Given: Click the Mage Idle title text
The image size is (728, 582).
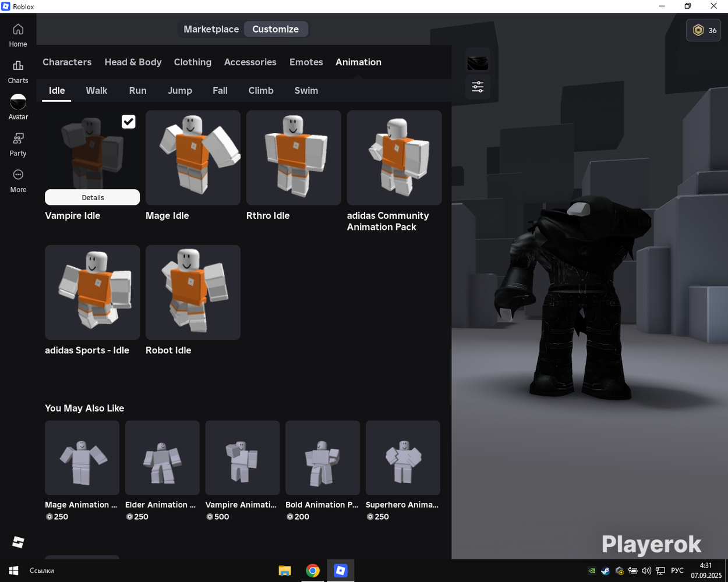Looking at the screenshot, I should pyautogui.click(x=167, y=216).
